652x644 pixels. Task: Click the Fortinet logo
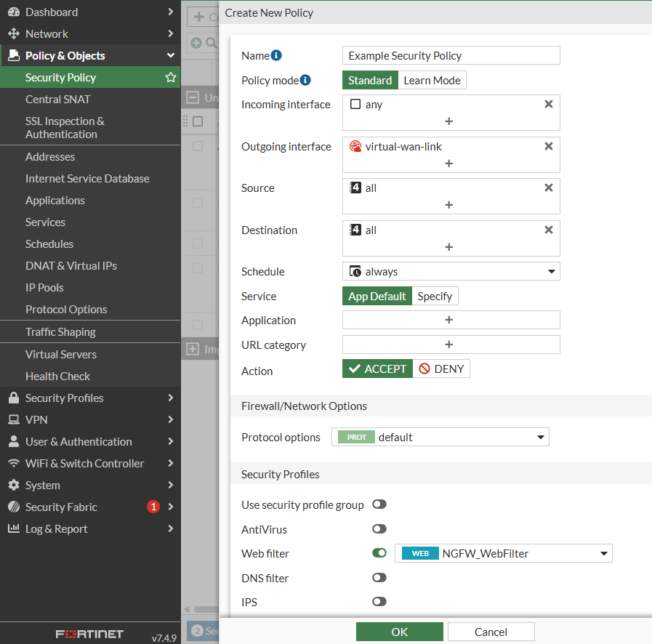[89, 634]
